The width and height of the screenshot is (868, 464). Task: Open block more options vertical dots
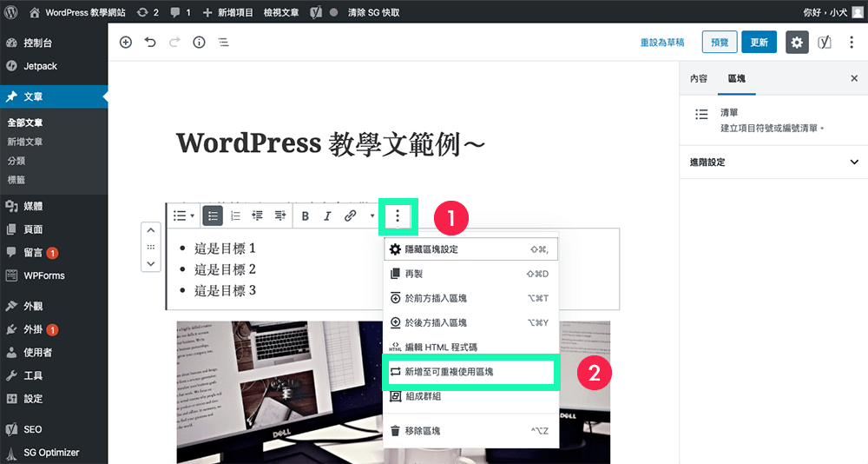(398, 216)
